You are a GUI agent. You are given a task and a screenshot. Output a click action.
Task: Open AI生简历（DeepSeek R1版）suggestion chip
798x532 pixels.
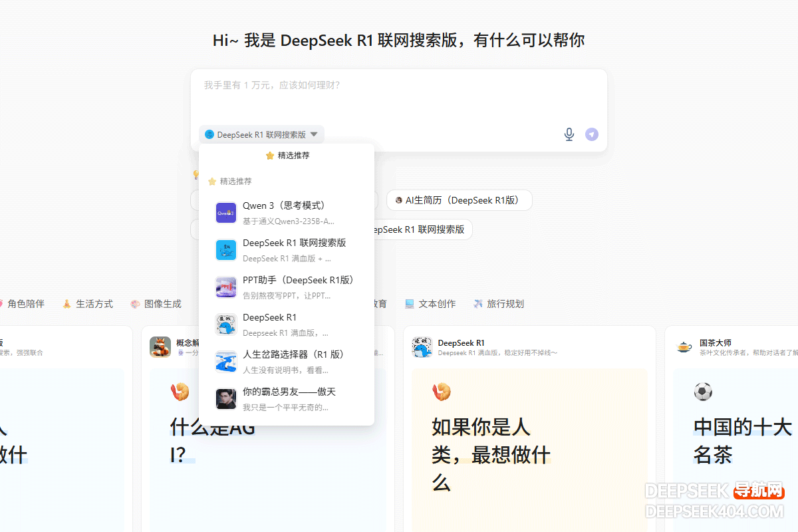click(x=460, y=200)
